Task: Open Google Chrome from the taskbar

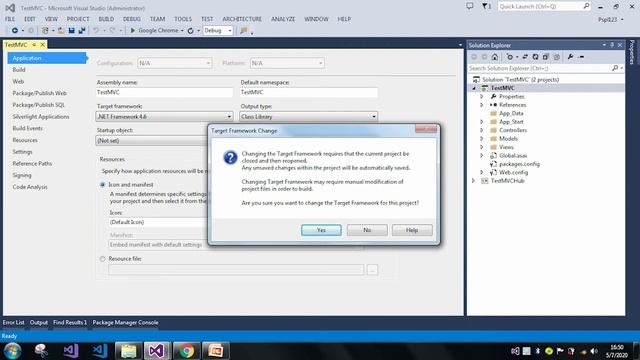Action: coord(187,351)
